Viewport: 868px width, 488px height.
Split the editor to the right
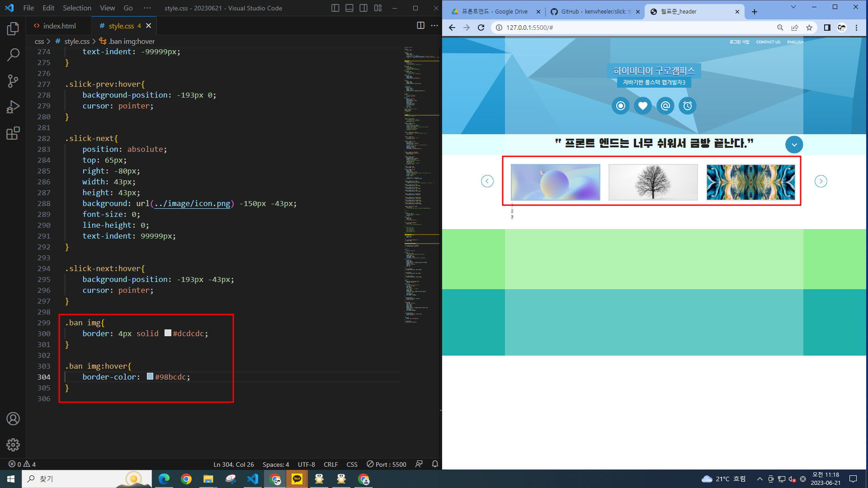pos(420,26)
